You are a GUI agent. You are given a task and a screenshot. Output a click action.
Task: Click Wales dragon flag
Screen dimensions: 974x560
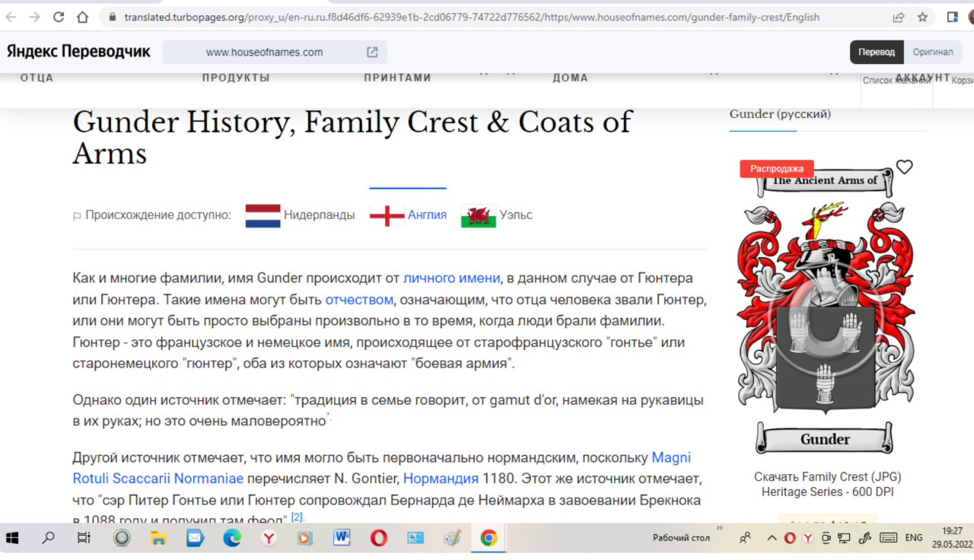pos(479,217)
